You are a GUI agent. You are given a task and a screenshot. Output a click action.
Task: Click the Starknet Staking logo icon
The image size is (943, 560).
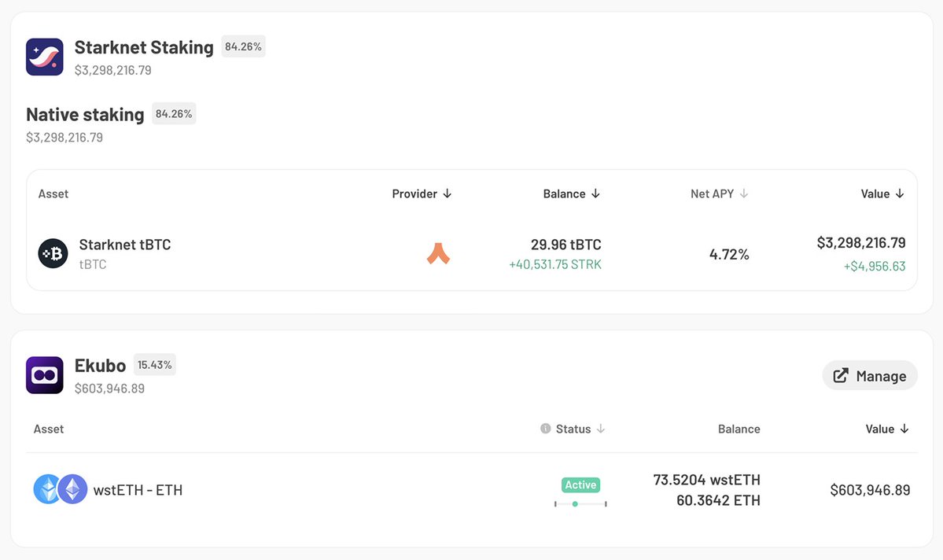tap(45, 57)
